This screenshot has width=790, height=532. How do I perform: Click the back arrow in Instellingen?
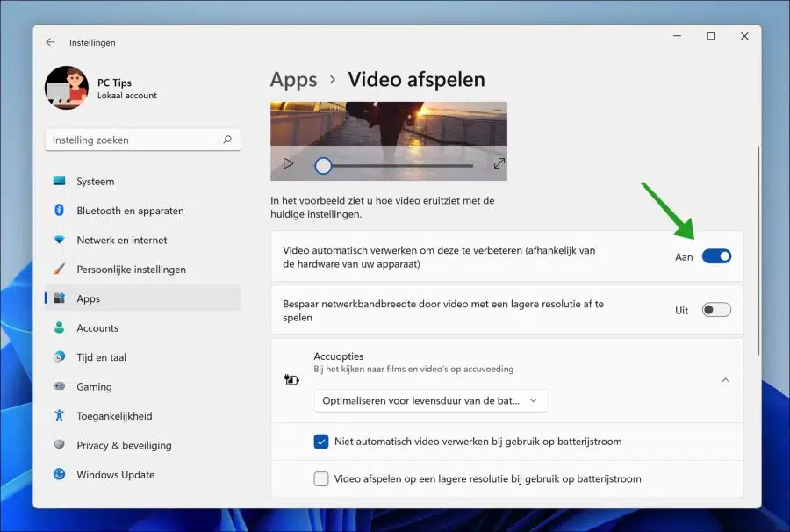tap(50, 42)
